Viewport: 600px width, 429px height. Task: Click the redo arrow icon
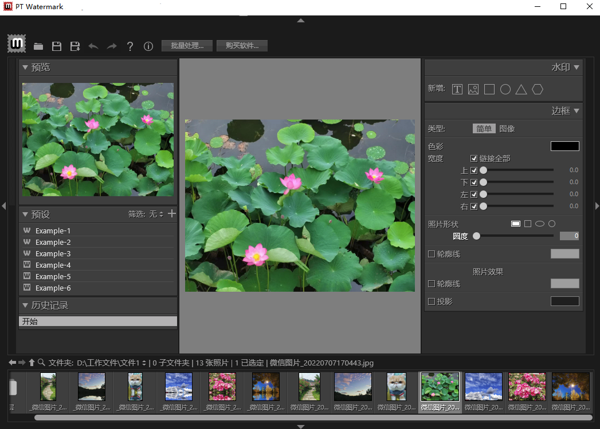click(x=112, y=46)
